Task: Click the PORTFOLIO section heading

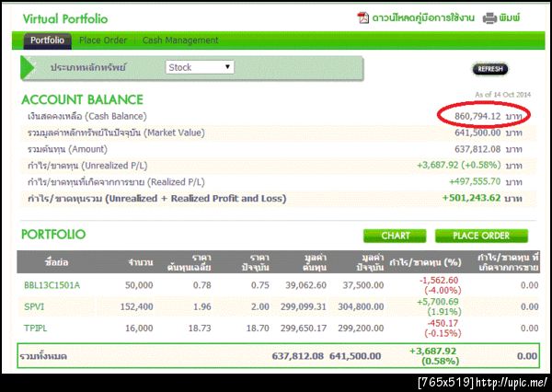Action: pyautogui.click(x=53, y=235)
